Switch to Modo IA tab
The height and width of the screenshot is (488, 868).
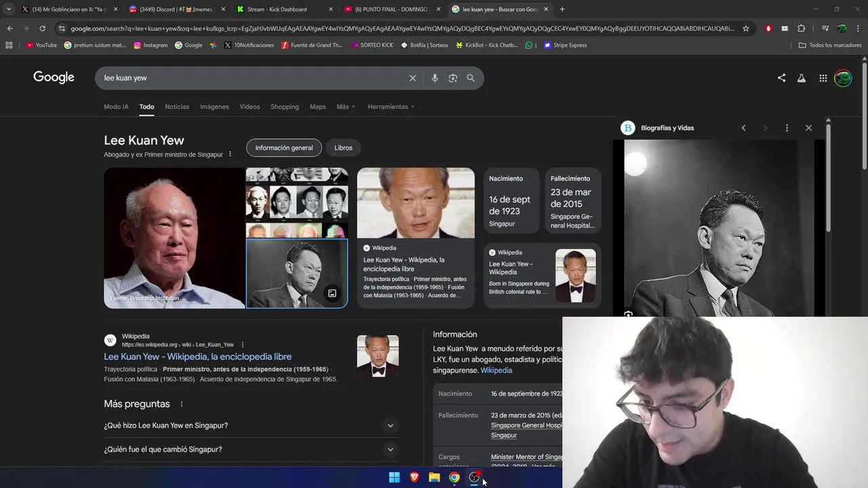[x=116, y=107]
